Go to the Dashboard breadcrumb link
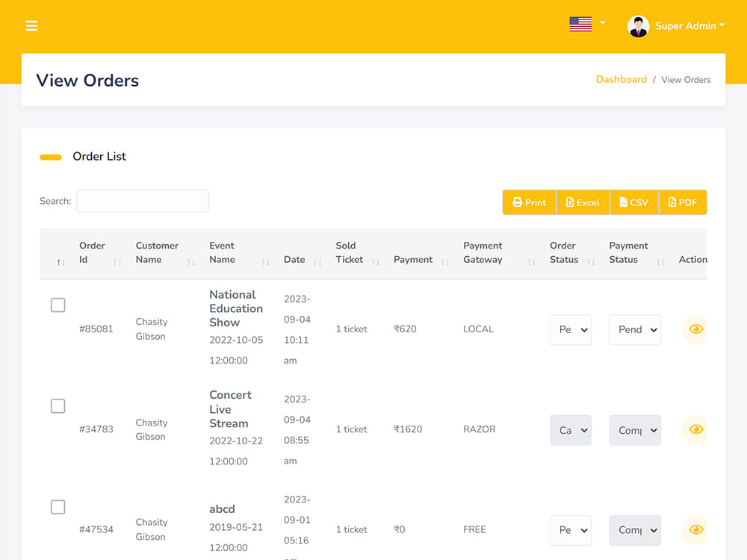The image size is (747, 560). point(622,80)
